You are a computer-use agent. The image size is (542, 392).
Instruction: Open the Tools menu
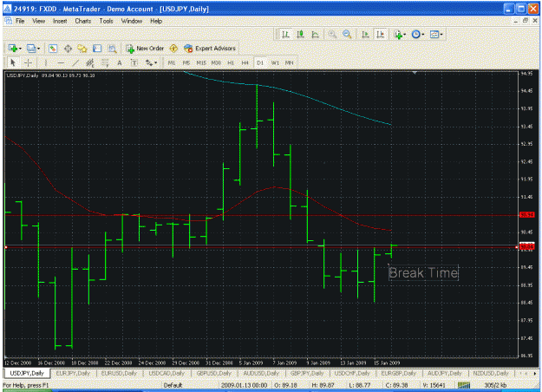coord(106,21)
